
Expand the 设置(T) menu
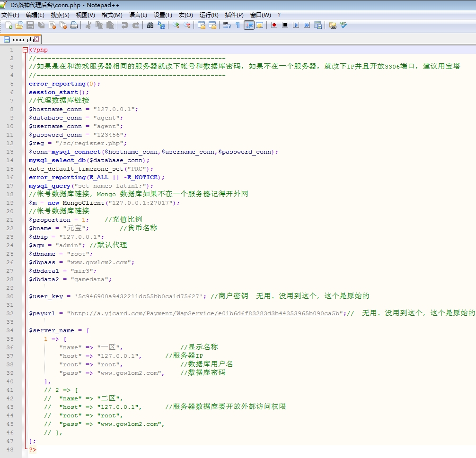point(163,15)
